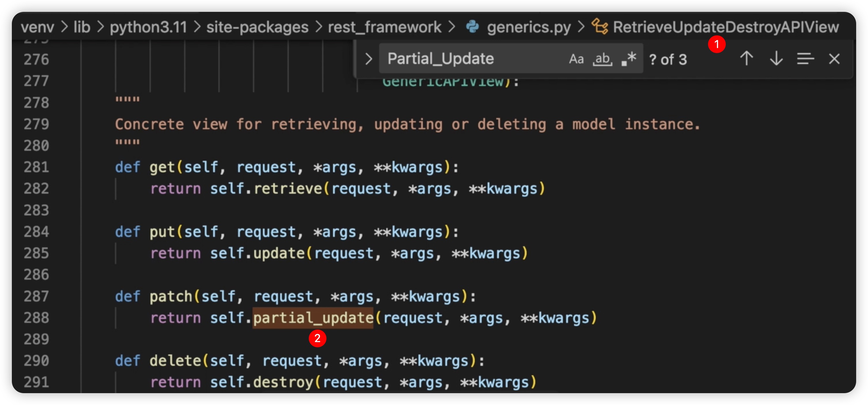Open python3.11 breadcrumb segment
Viewport: 868px width, 405px height.
[x=148, y=27]
